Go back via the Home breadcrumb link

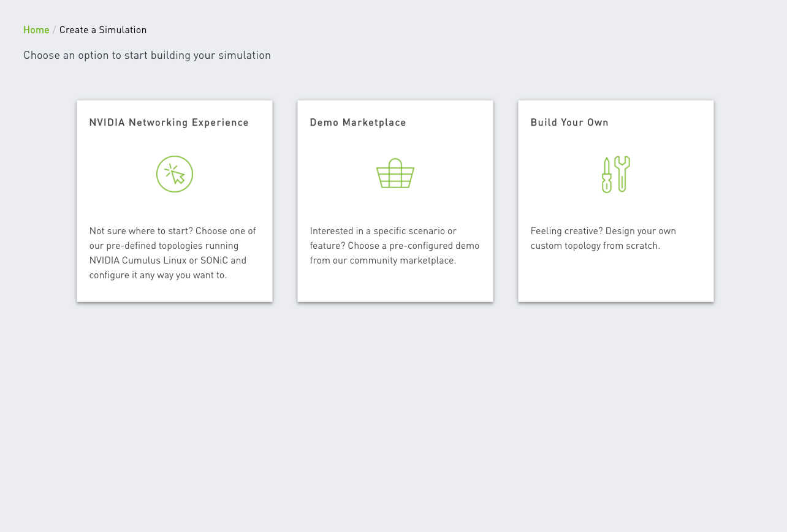pos(36,30)
